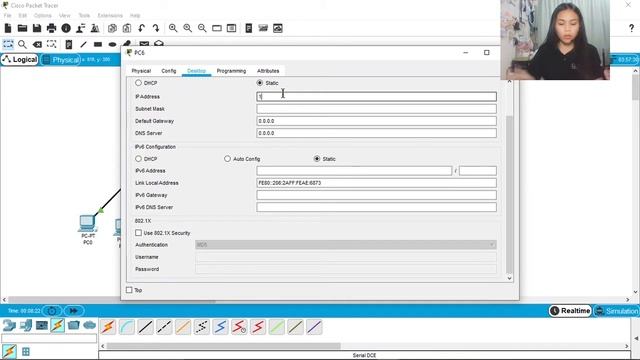This screenshot has width=640, height=360.
Task: Choose Auto Config under IPv6 Configuration
Action: (227, 159)
